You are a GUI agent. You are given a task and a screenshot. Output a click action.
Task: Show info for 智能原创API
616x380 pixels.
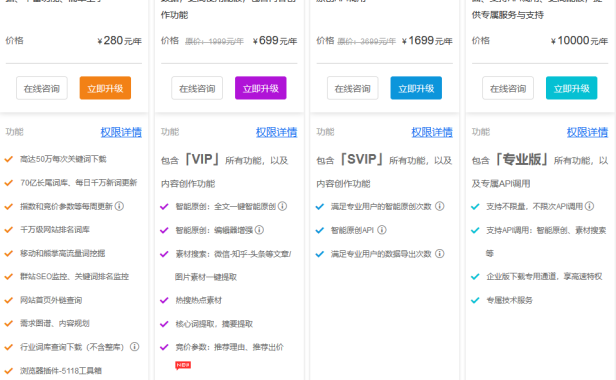pyautogui.click(x=382, y=230)
